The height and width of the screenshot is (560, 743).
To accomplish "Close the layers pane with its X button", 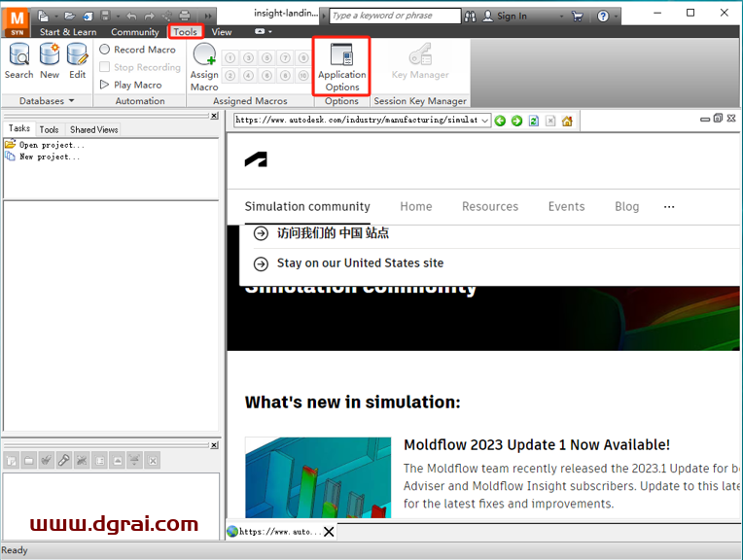I will [214, 445].
